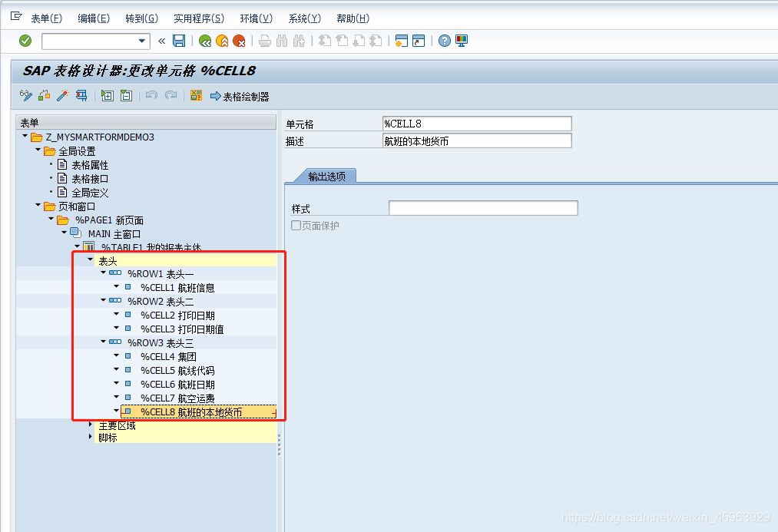Open the command field dropdown arrow
This screenshot has height=532, width=778.
(142, 41)
